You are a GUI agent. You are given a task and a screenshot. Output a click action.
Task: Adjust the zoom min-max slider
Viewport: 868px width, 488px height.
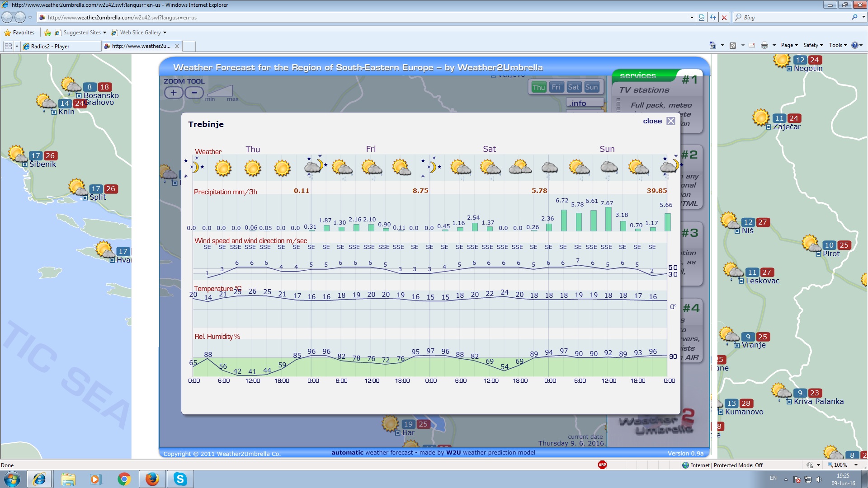tap(220, 91)
